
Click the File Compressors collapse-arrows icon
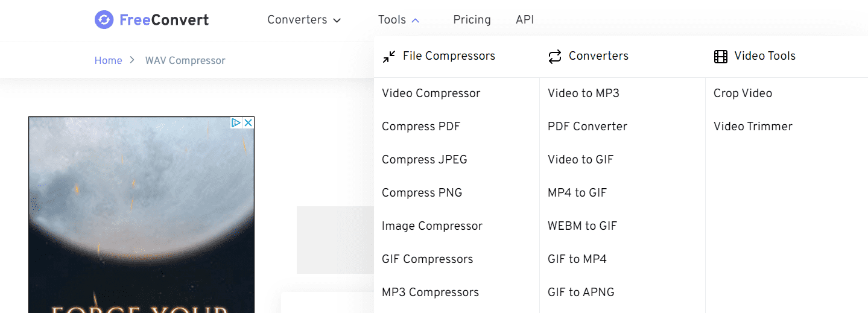point(390,57)
